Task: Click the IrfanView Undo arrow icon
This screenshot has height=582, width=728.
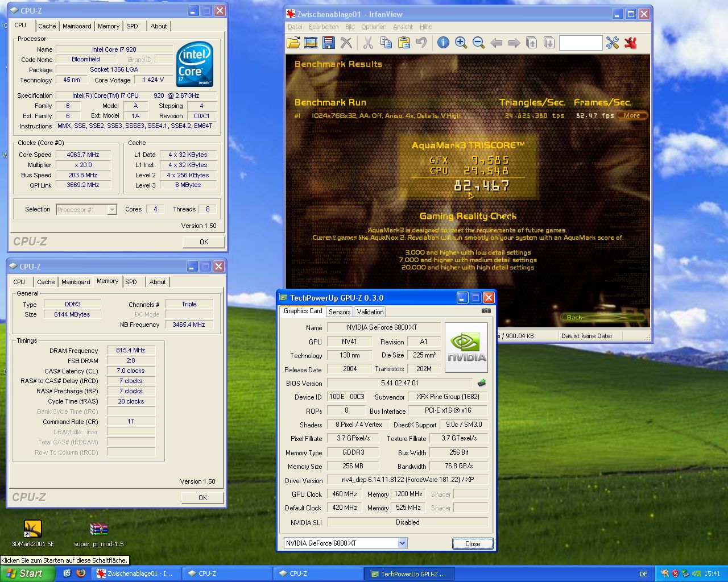Action: [x=421, y=43]
